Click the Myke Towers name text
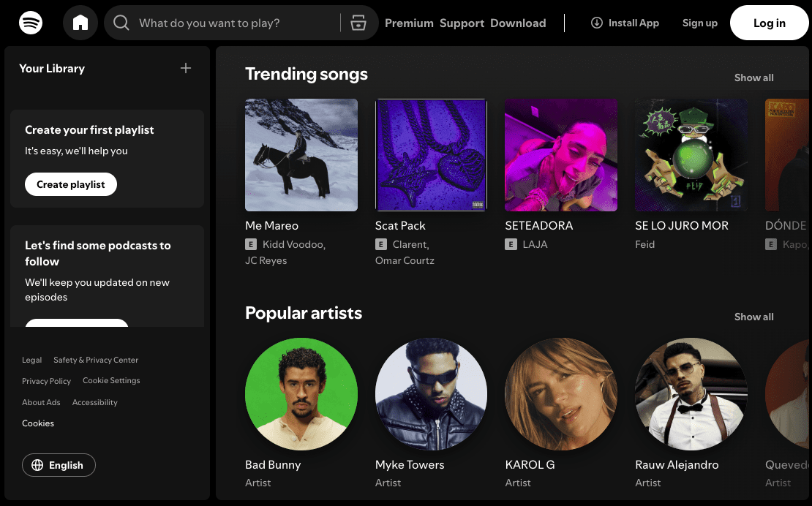The height and width of the screenshot is (506, 812). [410, 464]
